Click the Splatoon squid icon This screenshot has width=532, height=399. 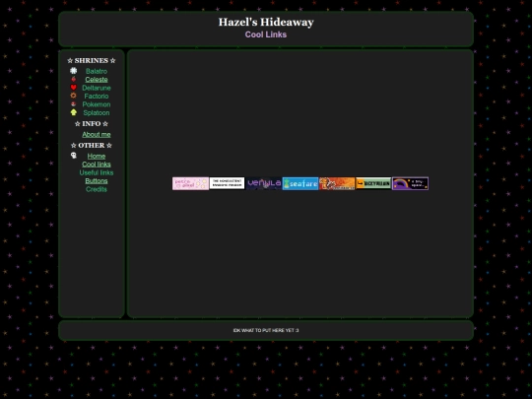click(x=74, y=112)
